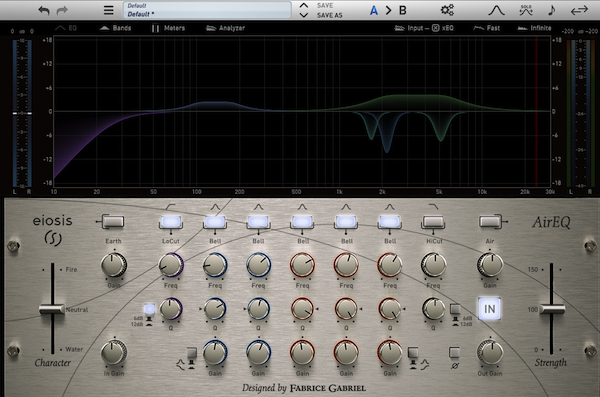Click the third Bell Freq knob
This screenshot has height=397, width=600.
[x=302, y=265]
